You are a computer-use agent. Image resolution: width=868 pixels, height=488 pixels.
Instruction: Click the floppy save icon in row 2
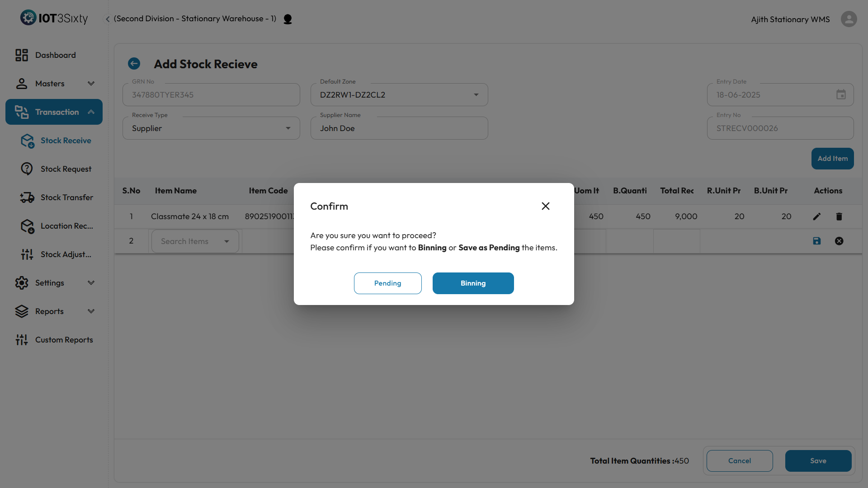816,241
